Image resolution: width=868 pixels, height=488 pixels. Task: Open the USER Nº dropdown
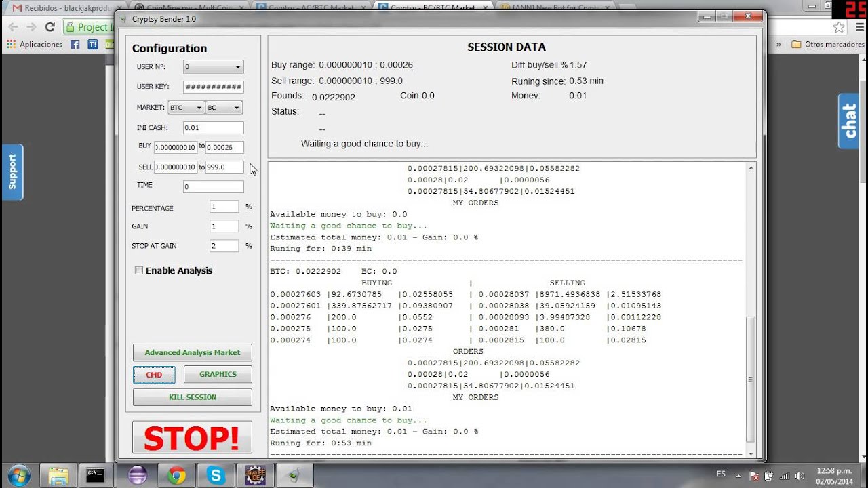(x=213, y=67)
